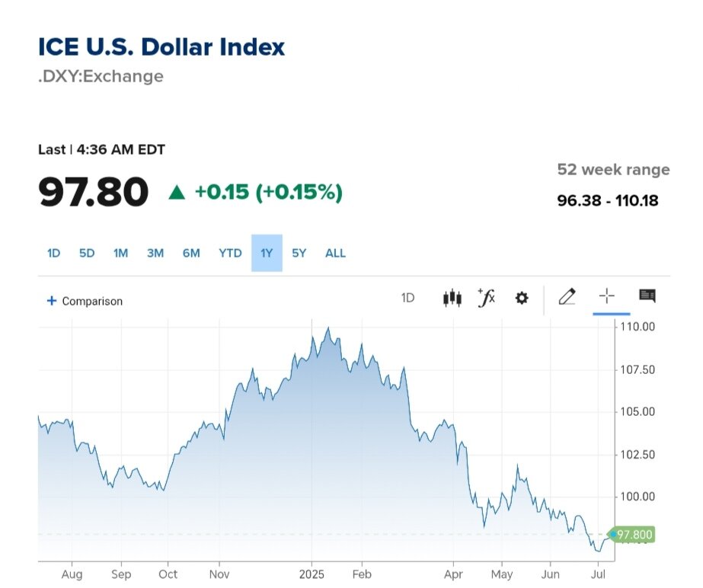This screenshot has width=703, height=588.
Task: Click the green up arrow indicator
Action: (x=177, y=192)
